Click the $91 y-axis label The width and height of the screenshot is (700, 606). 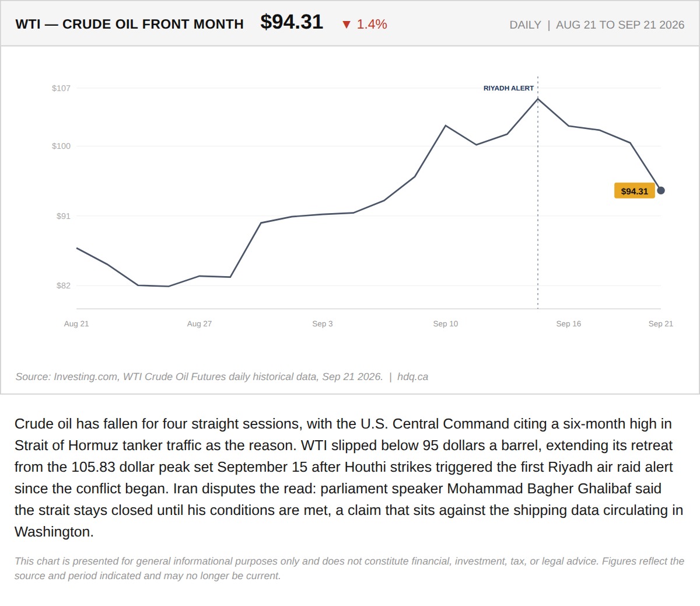point(63,216)
